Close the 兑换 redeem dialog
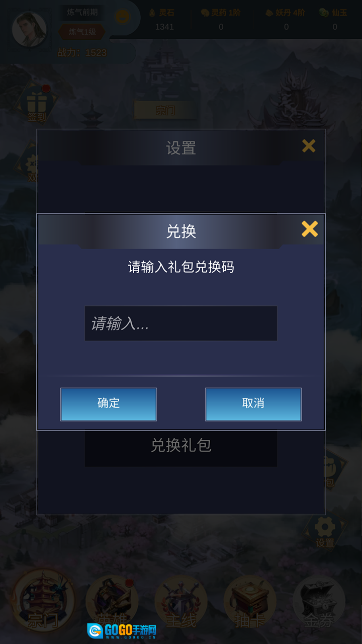The height and width of the screenshot is (644, 362). (x=310, y=229)
